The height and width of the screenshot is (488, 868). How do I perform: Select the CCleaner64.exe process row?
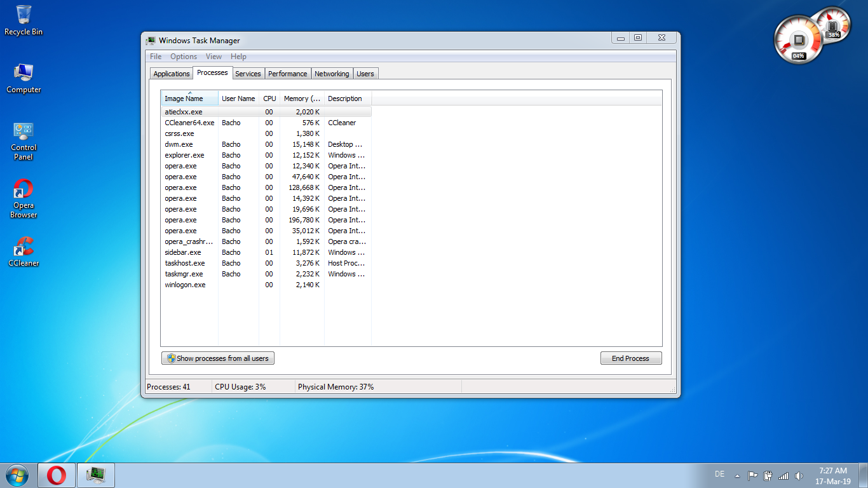(x=189, y=123)
